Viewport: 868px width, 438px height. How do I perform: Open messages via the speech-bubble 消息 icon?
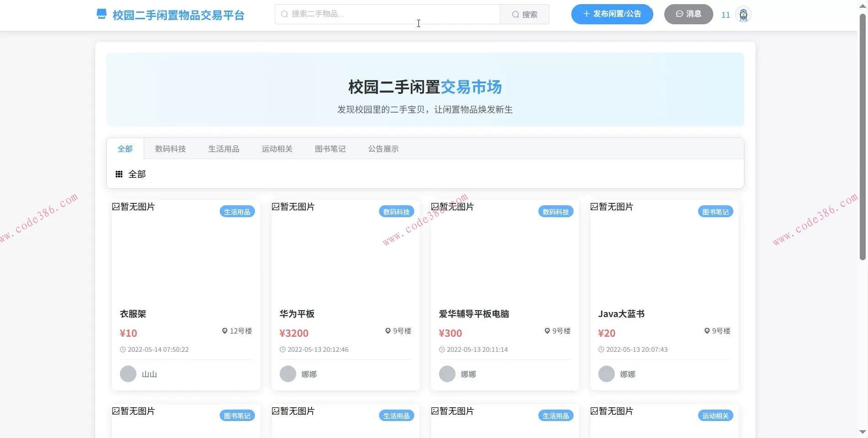point(679,14)
